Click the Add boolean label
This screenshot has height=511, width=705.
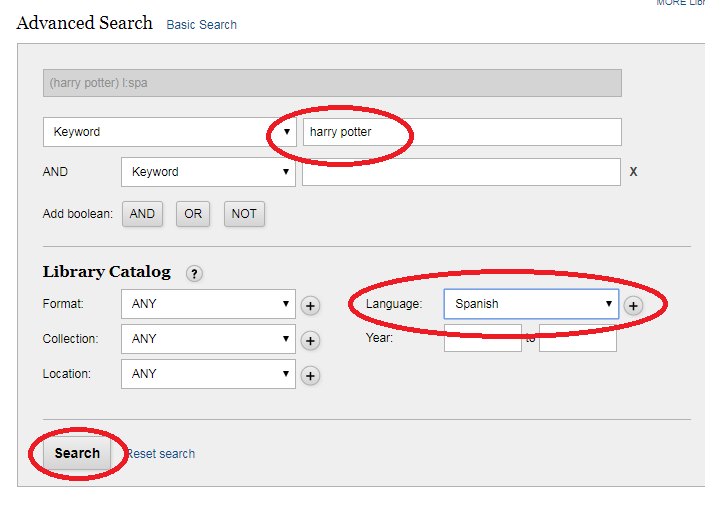tap(77, 214)
